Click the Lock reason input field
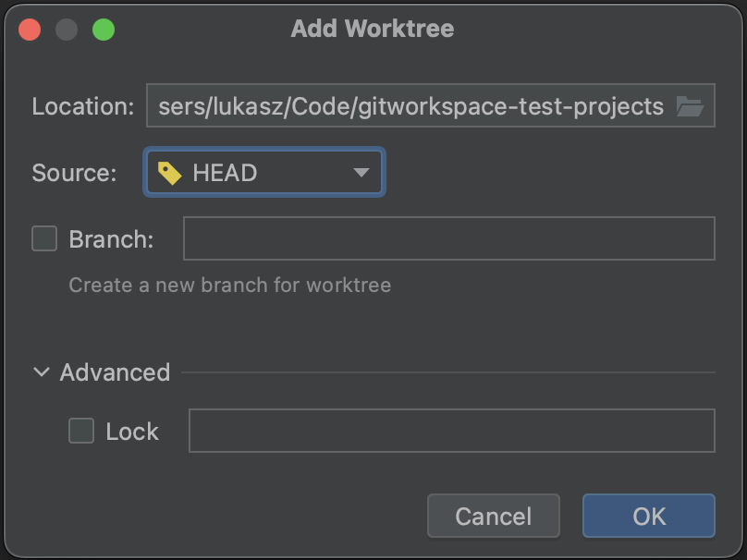This screenshot has width=747, height=560. [x=450, y=431]
